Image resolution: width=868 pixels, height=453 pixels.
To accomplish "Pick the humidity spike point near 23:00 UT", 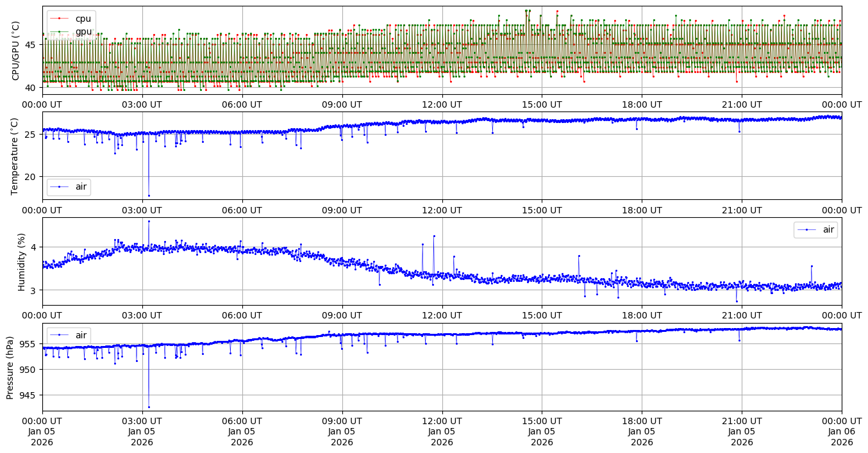I will tap(812, 266).
